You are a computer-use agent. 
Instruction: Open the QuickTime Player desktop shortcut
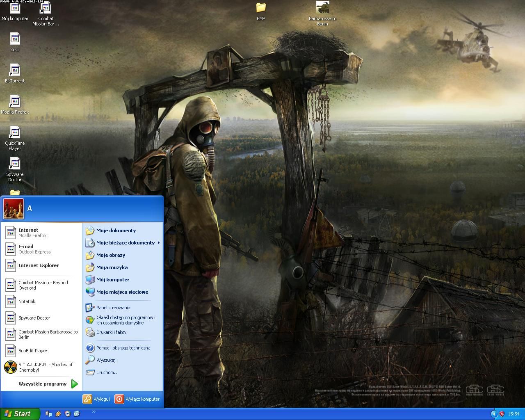tap(15, 138)
